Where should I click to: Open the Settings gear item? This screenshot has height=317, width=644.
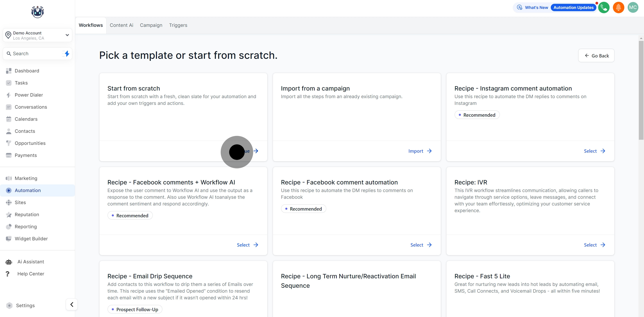tap(25, 305)
